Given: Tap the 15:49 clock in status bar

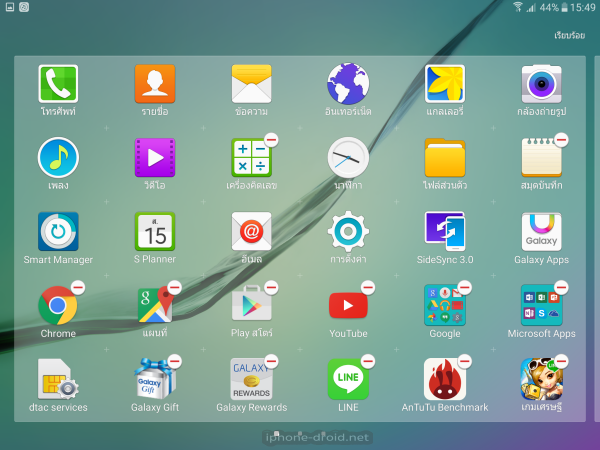Looking at the screenshot, I should tap(583, 7).
